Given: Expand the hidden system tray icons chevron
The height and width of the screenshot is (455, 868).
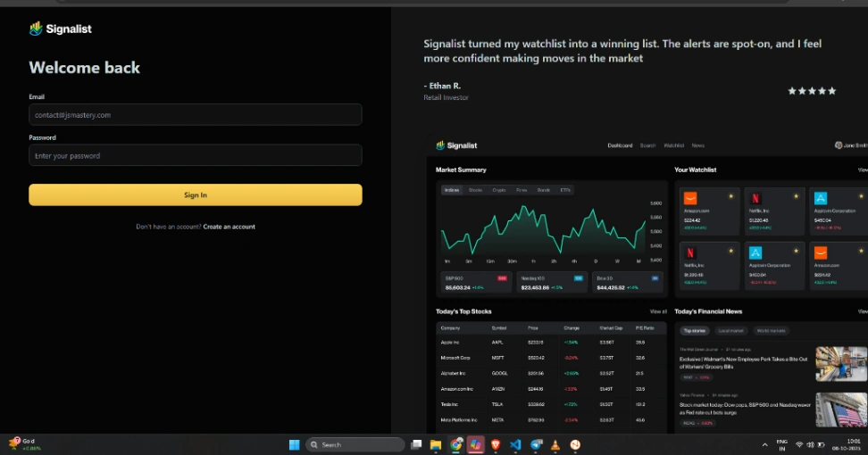Looking at the screenshot, I should (x=764, y=444).
